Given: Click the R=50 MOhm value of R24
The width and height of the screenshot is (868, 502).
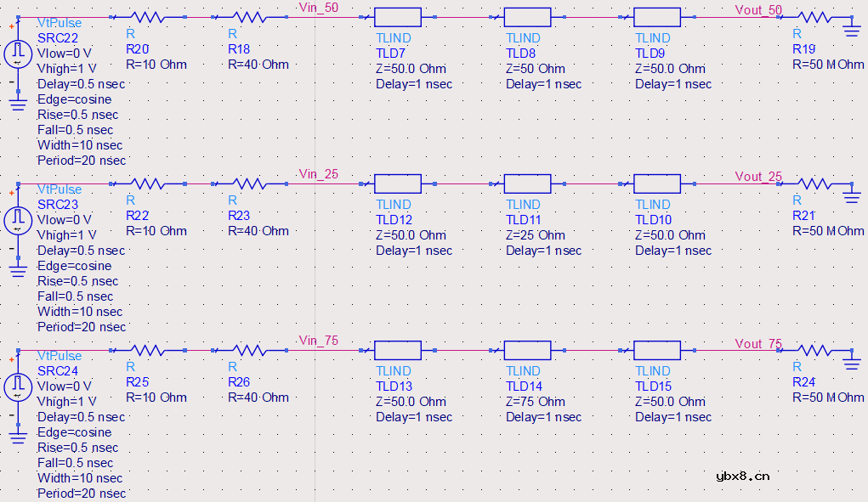Looking at the screenshot, I should tap(827, 398).
